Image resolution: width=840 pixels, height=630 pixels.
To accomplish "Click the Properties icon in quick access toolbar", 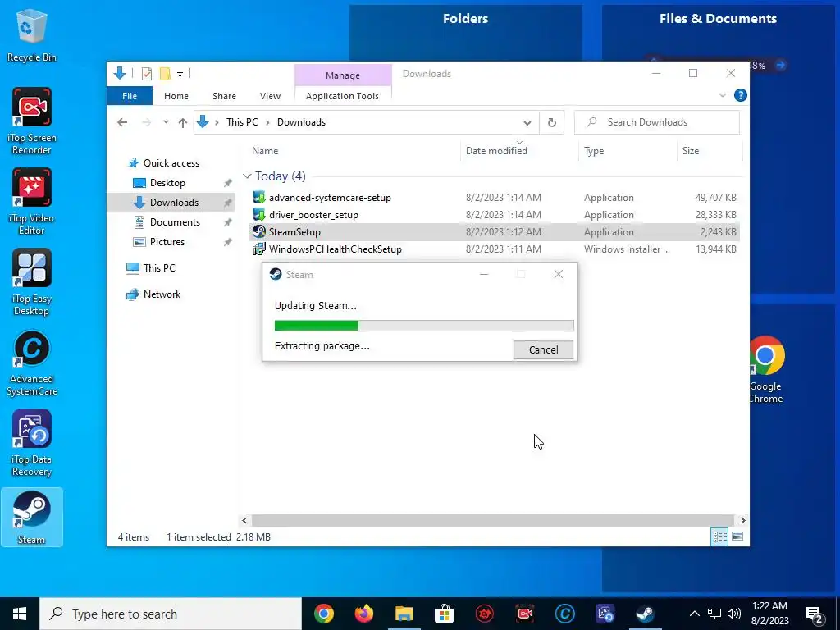I will [147, 74].
